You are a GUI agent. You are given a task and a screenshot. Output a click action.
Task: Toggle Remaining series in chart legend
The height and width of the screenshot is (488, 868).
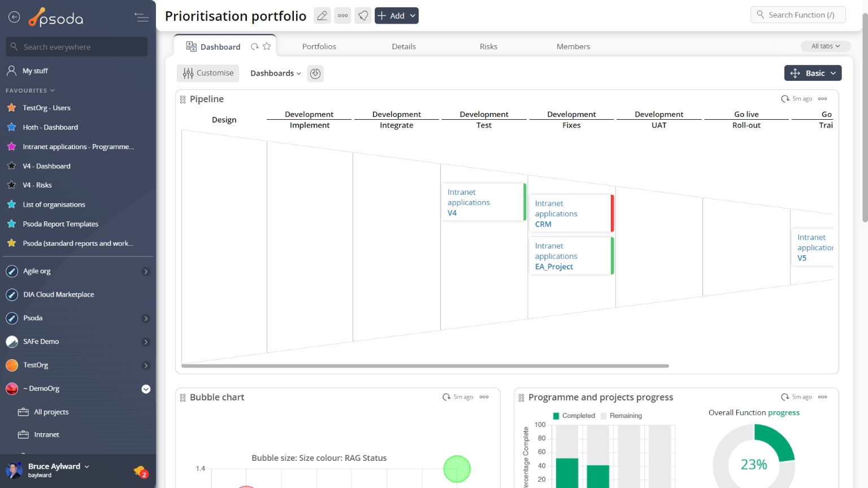[621, 416]
